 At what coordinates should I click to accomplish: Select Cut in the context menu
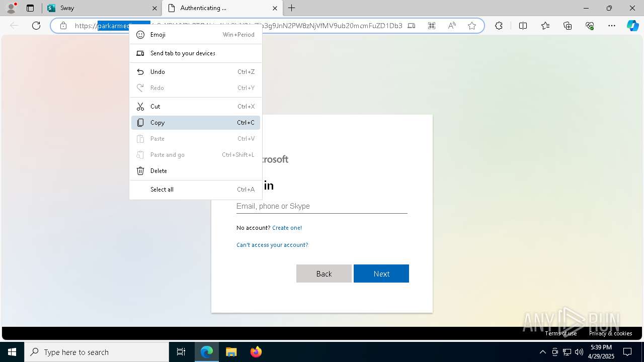click(196, 107)
